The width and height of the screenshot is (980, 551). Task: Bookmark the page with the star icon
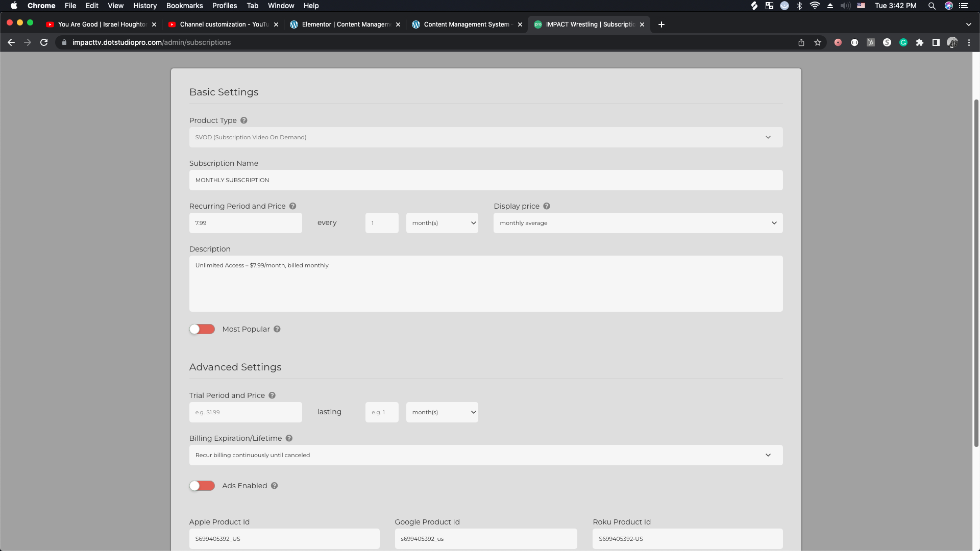[818, 42]
